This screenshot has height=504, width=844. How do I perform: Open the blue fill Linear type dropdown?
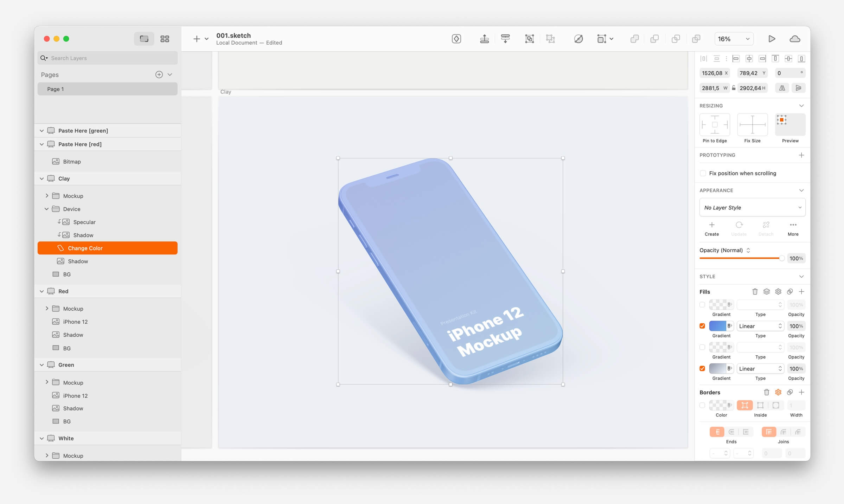pos(760,326)
